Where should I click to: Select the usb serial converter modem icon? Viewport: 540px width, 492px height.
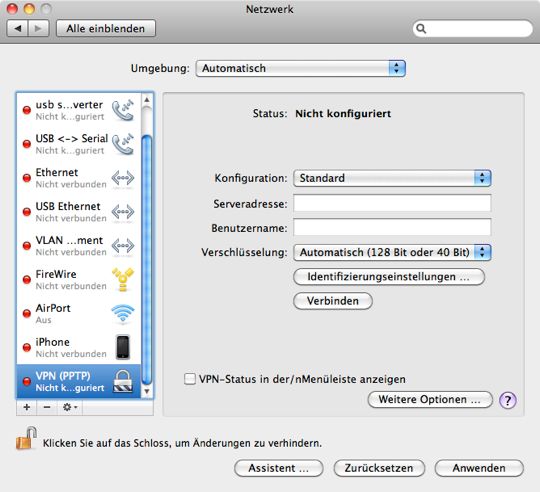pyautogui.click(x=123, y=110)
